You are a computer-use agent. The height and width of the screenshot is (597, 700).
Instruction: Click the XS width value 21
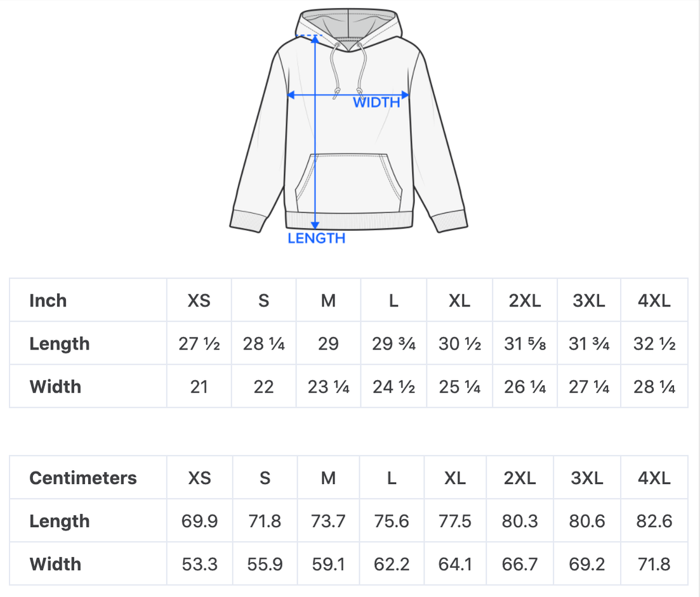click(x=199, y=386)
